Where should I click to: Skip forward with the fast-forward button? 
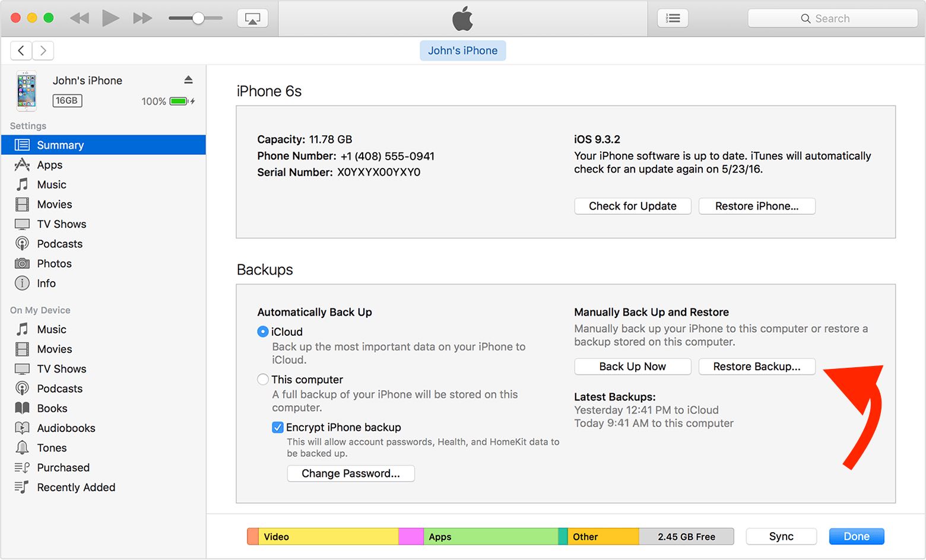142,18
